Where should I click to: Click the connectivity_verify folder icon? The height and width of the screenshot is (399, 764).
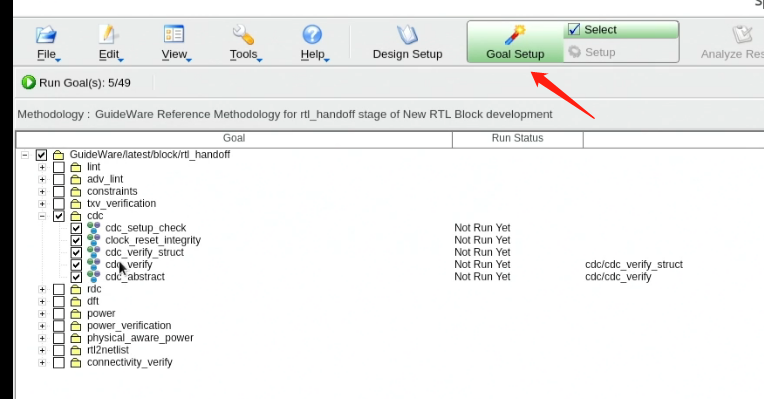[76, 362]
